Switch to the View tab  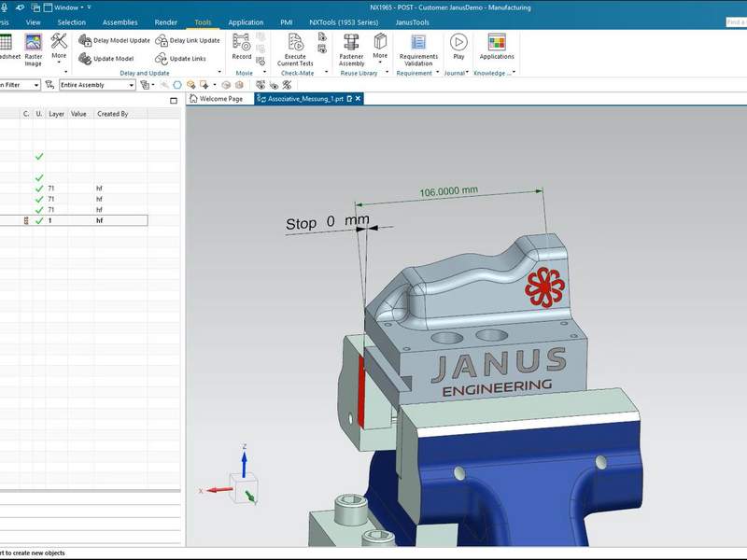coord(33,22)
